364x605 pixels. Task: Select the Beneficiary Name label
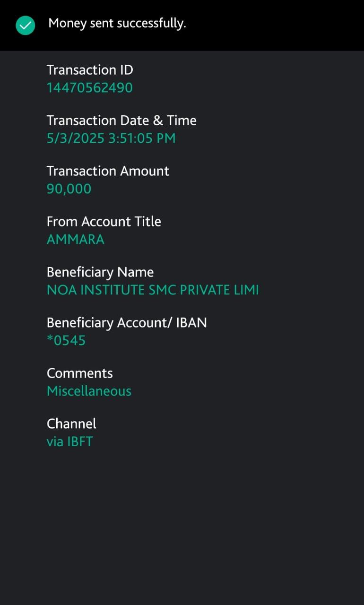[x=100, y=272]
